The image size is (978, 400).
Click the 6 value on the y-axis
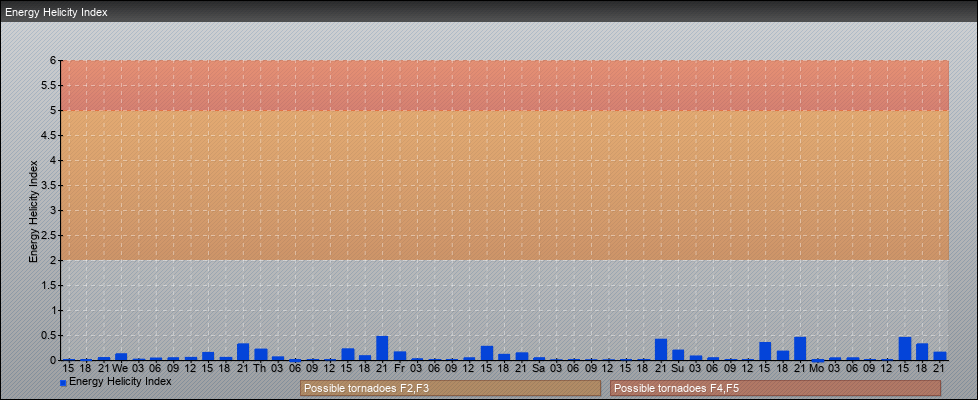coord(54,61)
